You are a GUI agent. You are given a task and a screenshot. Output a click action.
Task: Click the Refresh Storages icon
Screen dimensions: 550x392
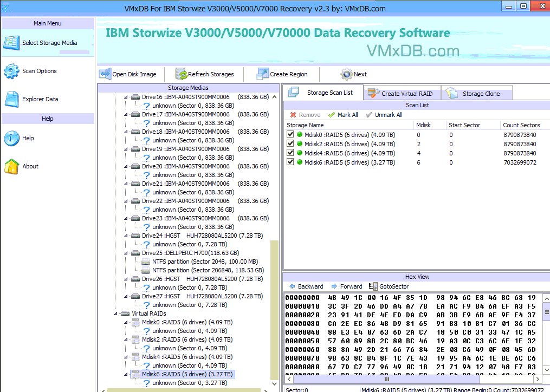[182, 74]
